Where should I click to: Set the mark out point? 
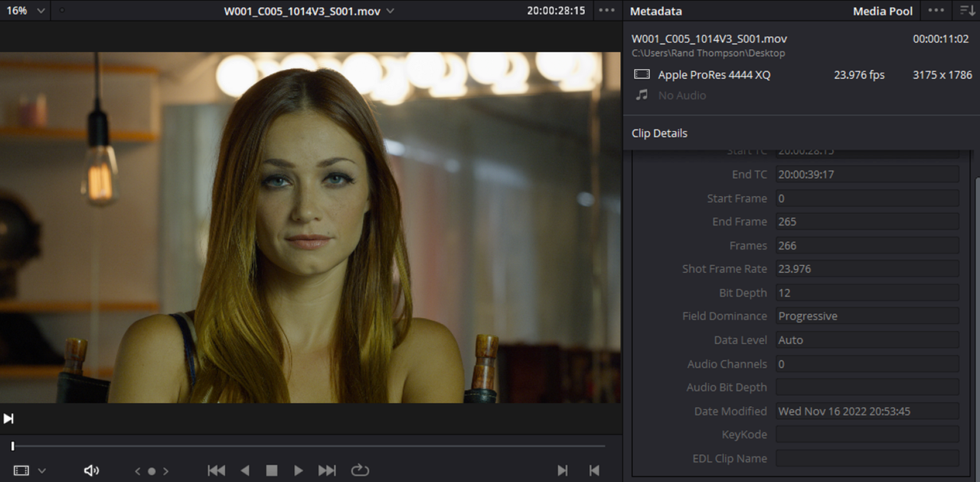click(x=594, y=471)
